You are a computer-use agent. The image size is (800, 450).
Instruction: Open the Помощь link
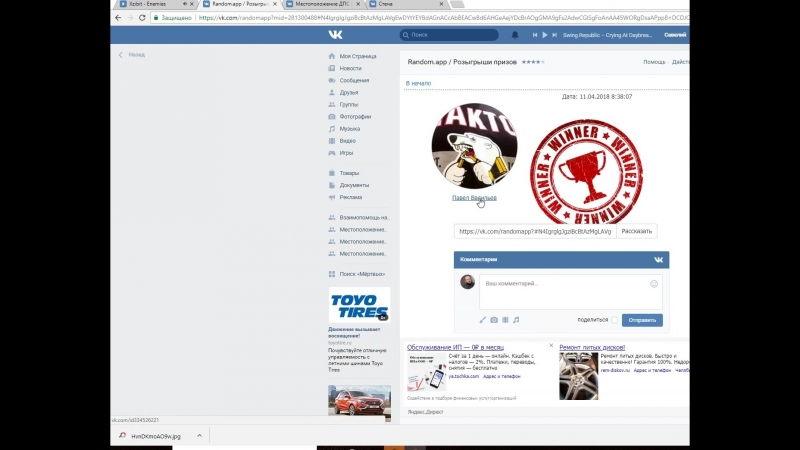(654, 62)
